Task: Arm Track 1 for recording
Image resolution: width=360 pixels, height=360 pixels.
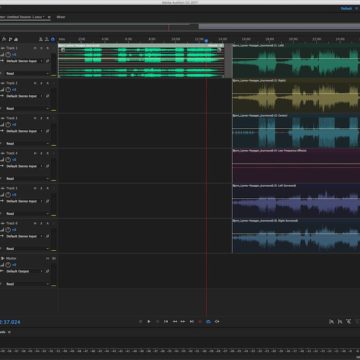Action: (47, 48)
